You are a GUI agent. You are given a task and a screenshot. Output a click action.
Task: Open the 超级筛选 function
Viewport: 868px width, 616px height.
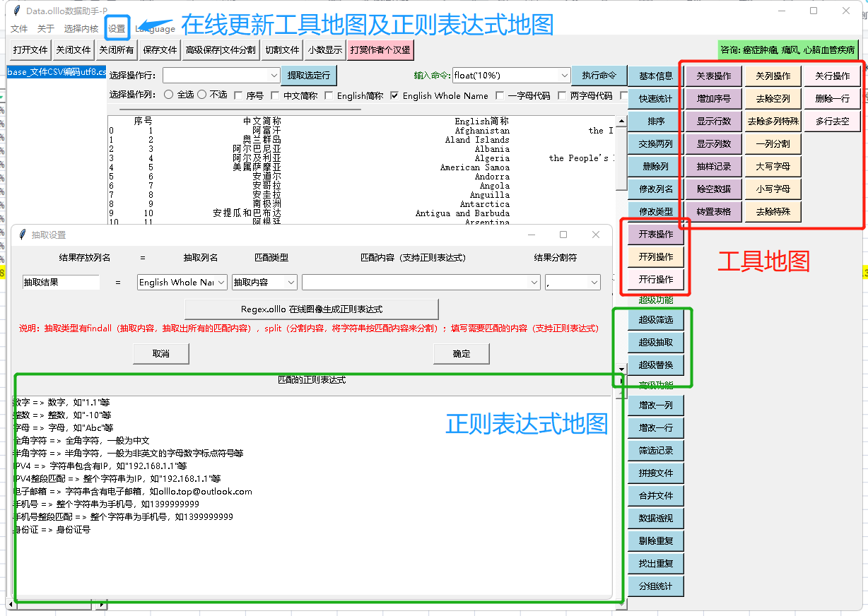[655, 320]
